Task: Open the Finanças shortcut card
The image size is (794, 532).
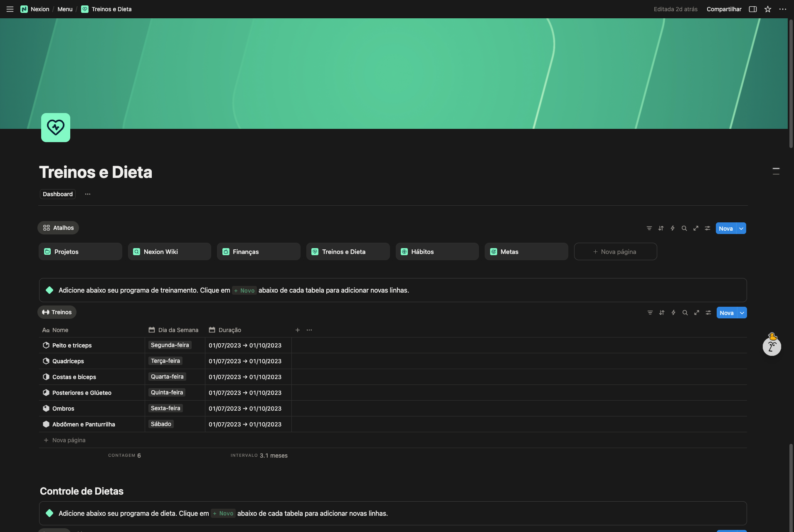Action: (x=258, y=252)
